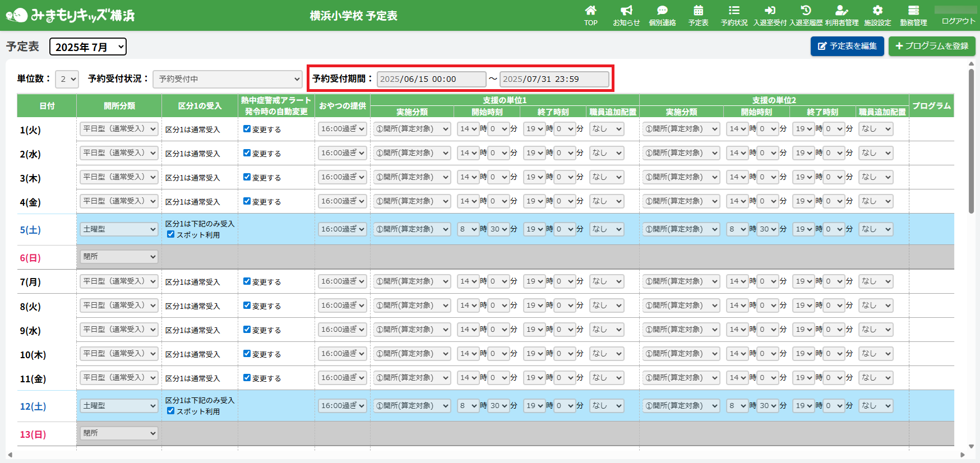
Task: Open 個別連絡 speech bubble icon
Action: click(x=662, y=11)
